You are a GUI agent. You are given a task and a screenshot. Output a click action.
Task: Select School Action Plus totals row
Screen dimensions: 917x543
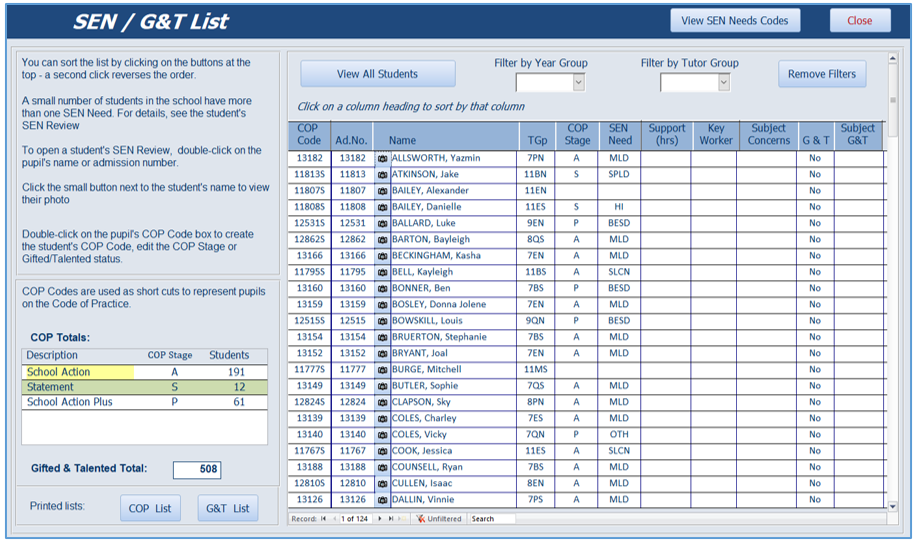(x=144, y=403)
